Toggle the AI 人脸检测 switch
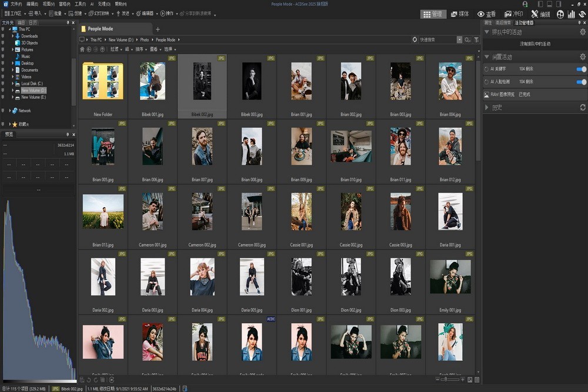The image size is (588, 392). pos(581,82)
